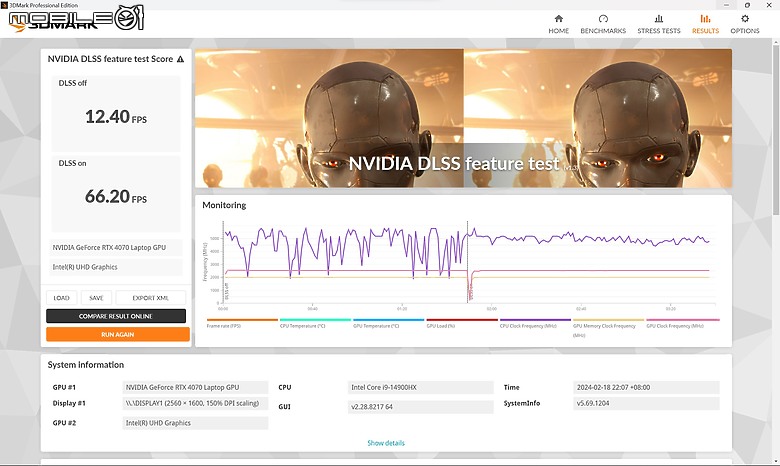Click the CPU value Intel Core i9-14900HX

point(420,387)
